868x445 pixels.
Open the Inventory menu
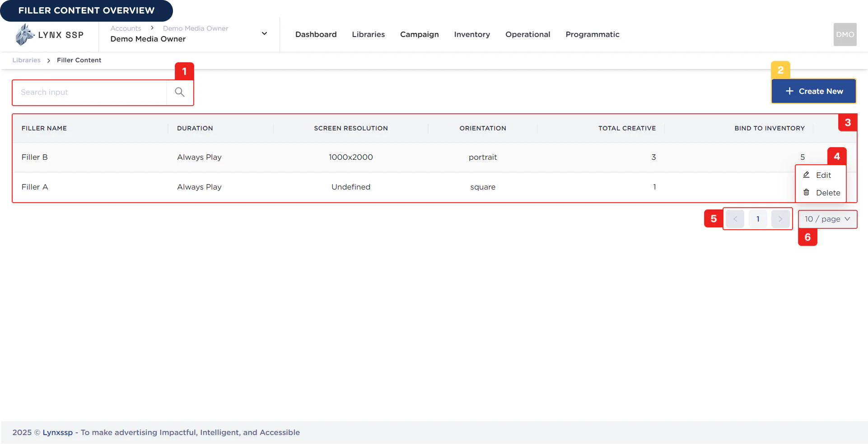(471, 34)
